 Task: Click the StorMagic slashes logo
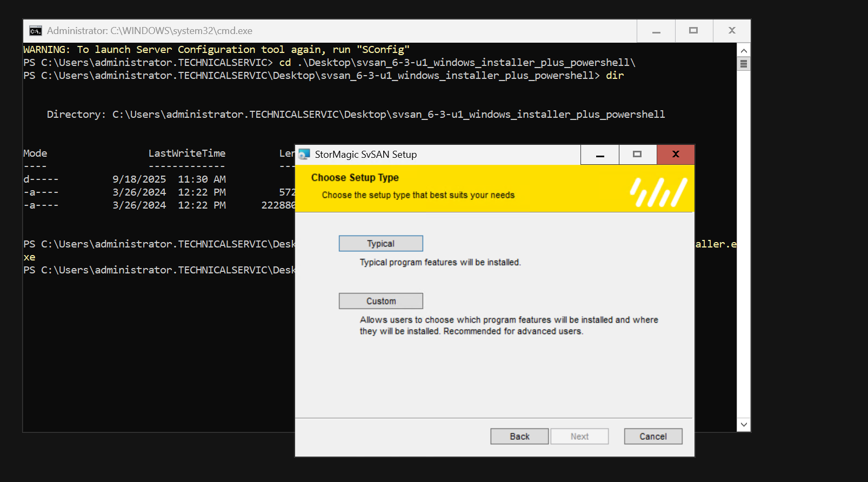658,192
